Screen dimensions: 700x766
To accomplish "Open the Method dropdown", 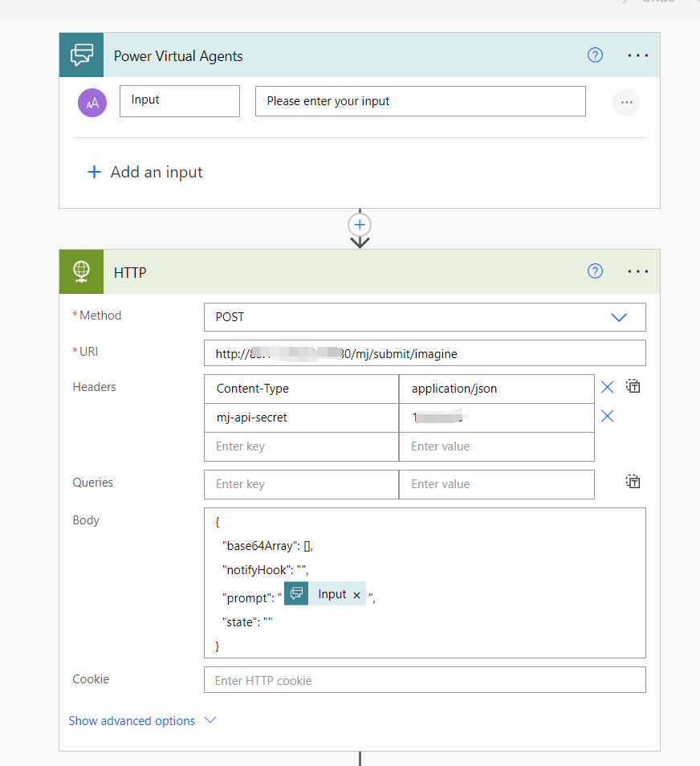I will (619, 317).
